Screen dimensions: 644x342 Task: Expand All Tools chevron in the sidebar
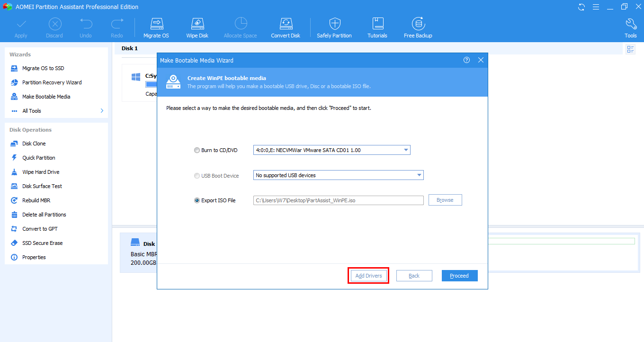(102, 111)
